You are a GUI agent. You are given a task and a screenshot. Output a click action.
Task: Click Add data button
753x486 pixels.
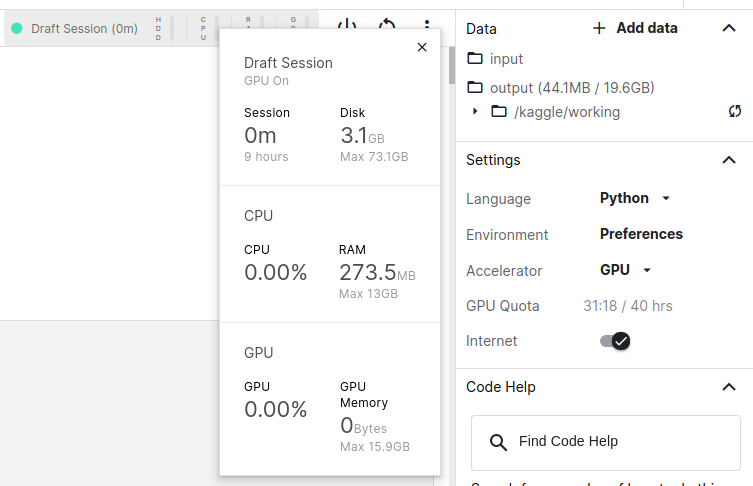pyautogui.click(x=635, y=28)
